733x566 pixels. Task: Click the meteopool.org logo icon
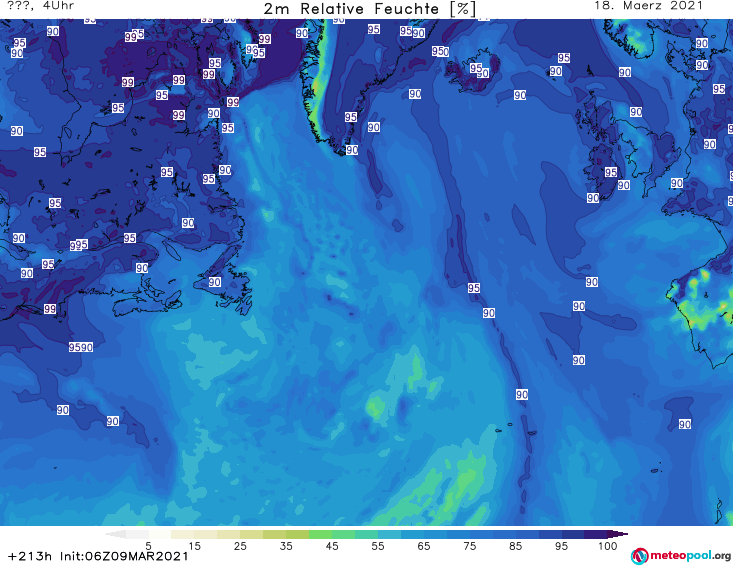click(639, 556)
